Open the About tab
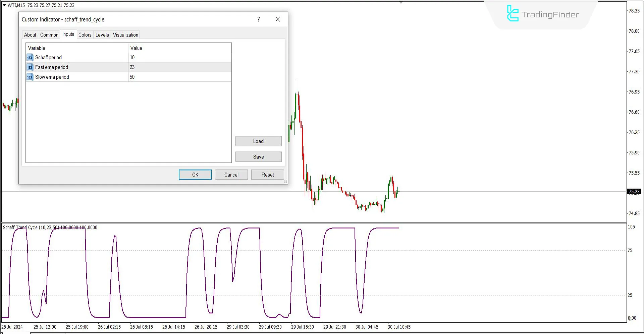The height and width of the screenshot is (334, 644). [30, 35]
